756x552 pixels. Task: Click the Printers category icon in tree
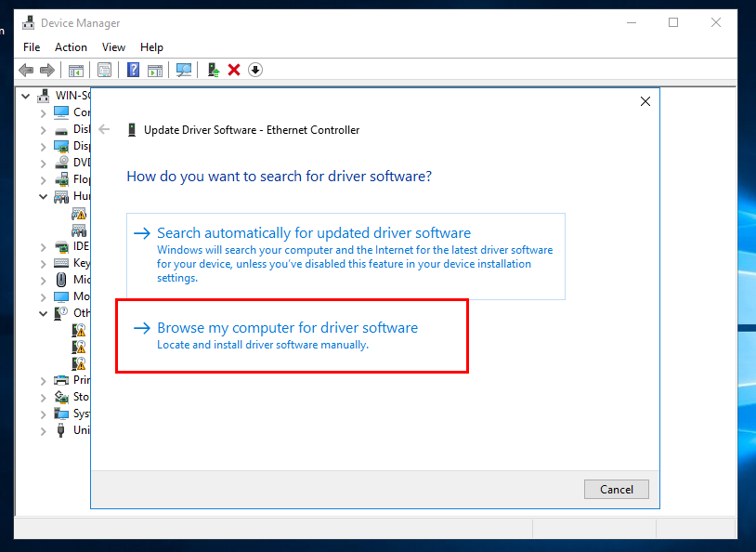point(61,380)
